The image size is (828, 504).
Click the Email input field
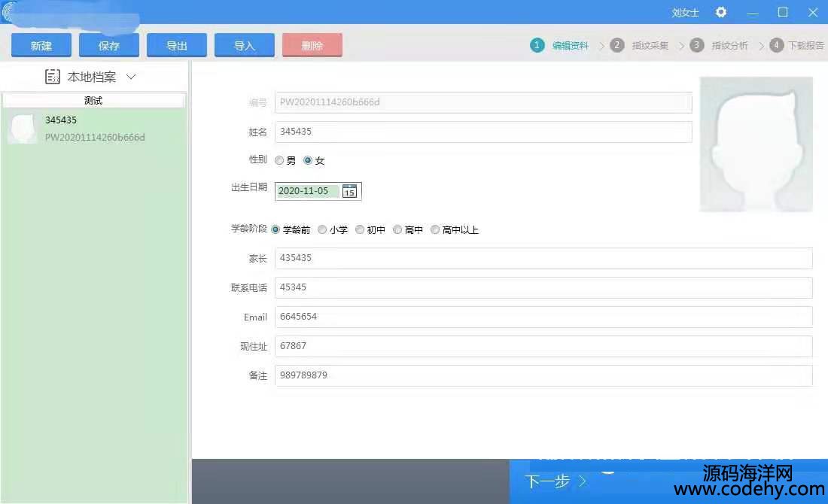pos(543,317)
